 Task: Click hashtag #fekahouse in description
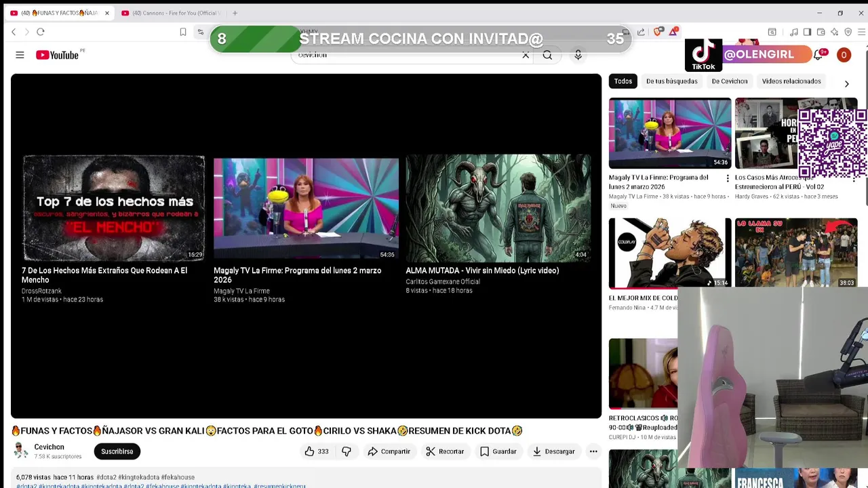tap(178, 478)
